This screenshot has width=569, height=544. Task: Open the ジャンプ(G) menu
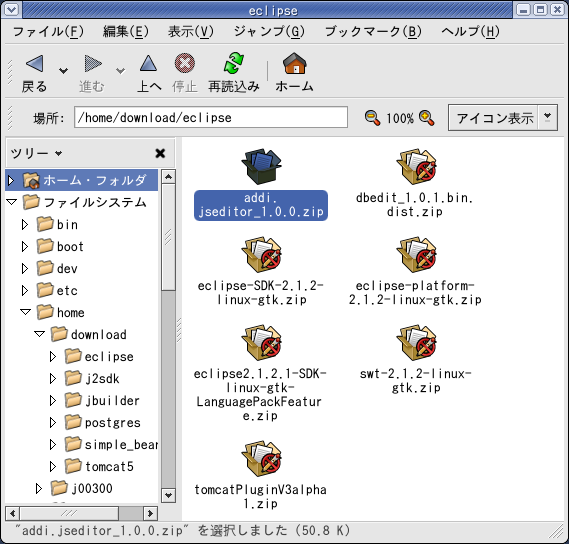(x=269, y=32)
